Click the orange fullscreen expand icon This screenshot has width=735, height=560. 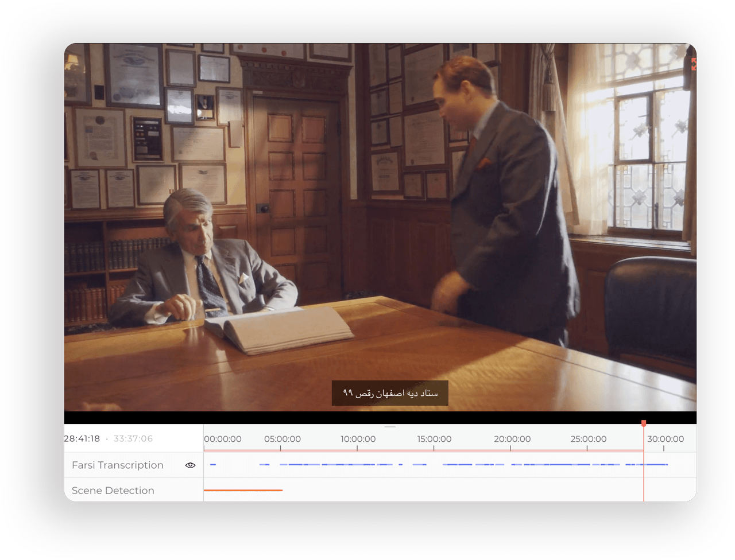click(x=694, y=64)
